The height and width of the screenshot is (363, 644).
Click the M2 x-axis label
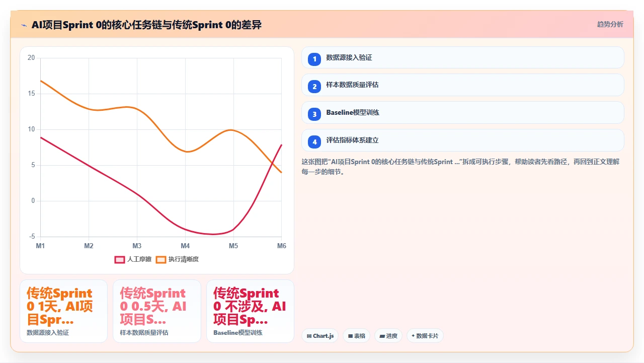point(89,246)
